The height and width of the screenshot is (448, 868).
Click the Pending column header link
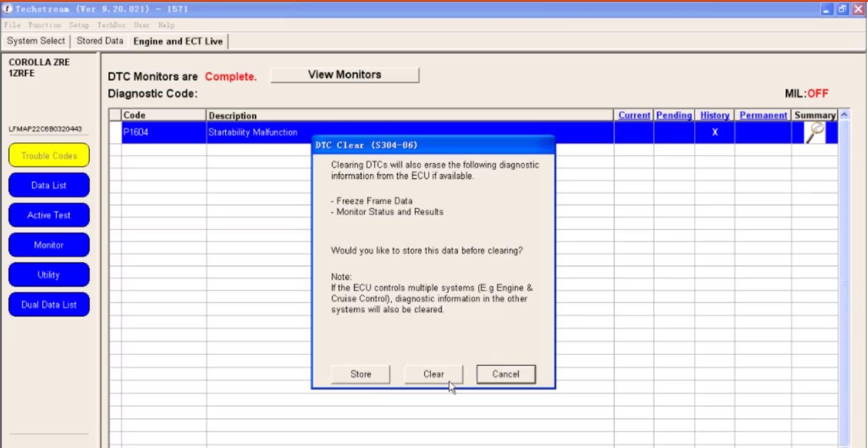674,115
